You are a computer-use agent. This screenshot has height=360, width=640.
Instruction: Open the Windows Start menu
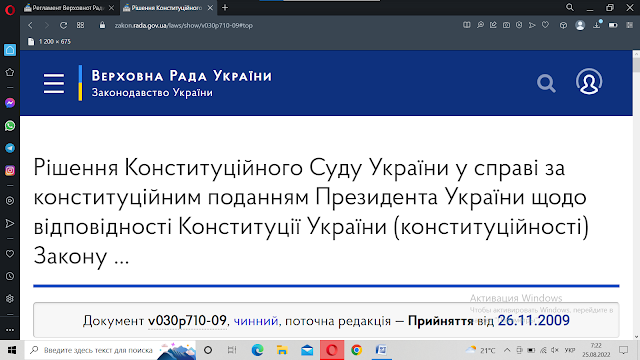coord(12,350)
